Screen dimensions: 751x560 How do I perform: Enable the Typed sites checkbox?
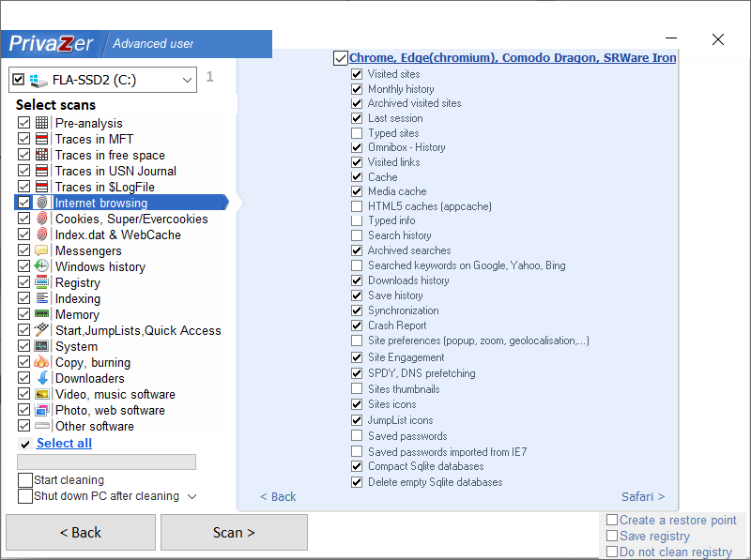coord(357,133)
